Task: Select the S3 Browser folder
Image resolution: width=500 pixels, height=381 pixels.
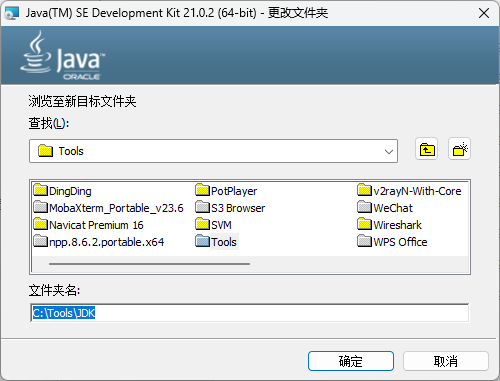Action: tap(230, 208)
